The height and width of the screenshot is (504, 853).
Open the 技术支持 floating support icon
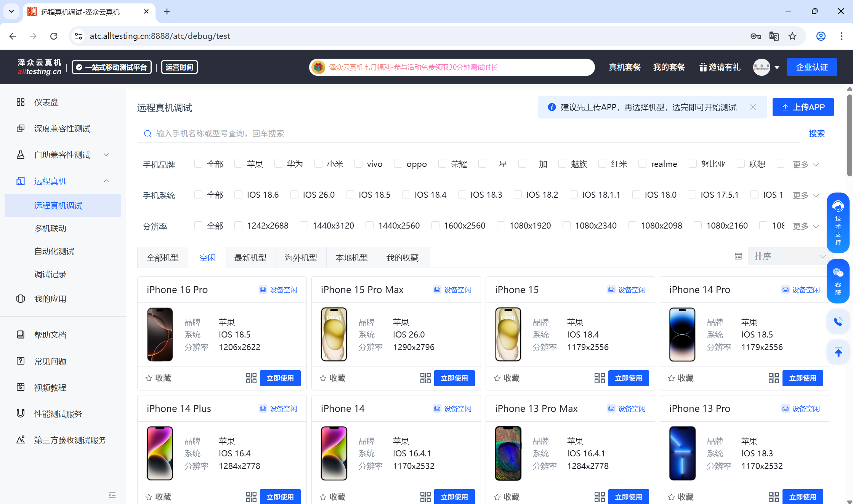[x=838, y=222]
